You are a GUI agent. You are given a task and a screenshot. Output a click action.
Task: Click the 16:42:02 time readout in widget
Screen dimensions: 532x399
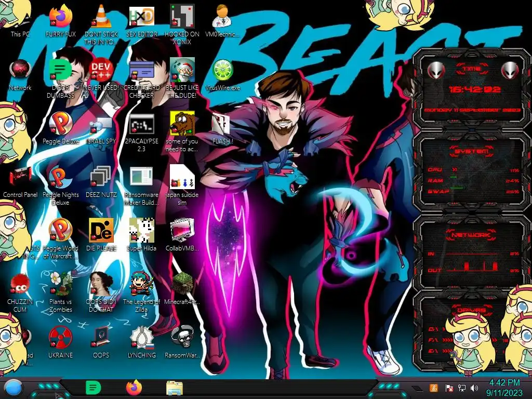pyautogui.click(x=474, y=89)
